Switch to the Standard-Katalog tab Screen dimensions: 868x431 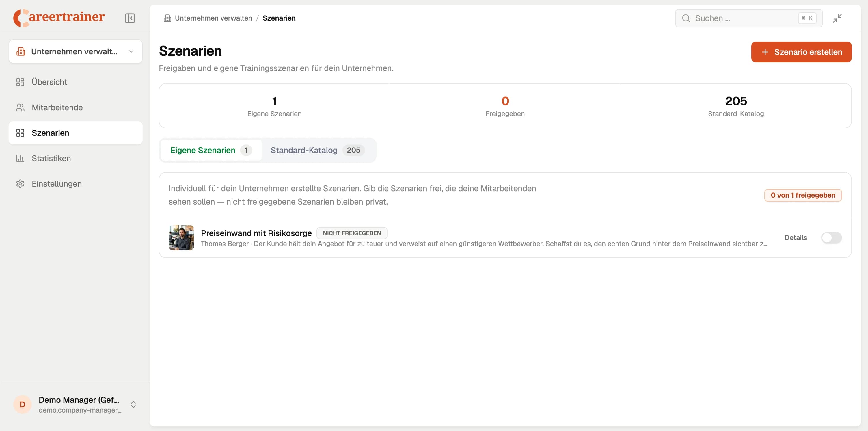coord(318,150)
